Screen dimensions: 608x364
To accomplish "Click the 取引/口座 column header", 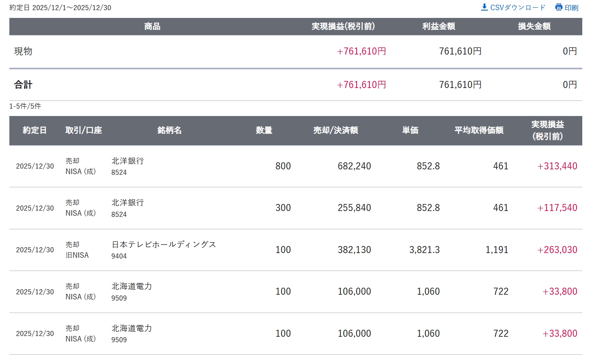I will pos(83,130).
